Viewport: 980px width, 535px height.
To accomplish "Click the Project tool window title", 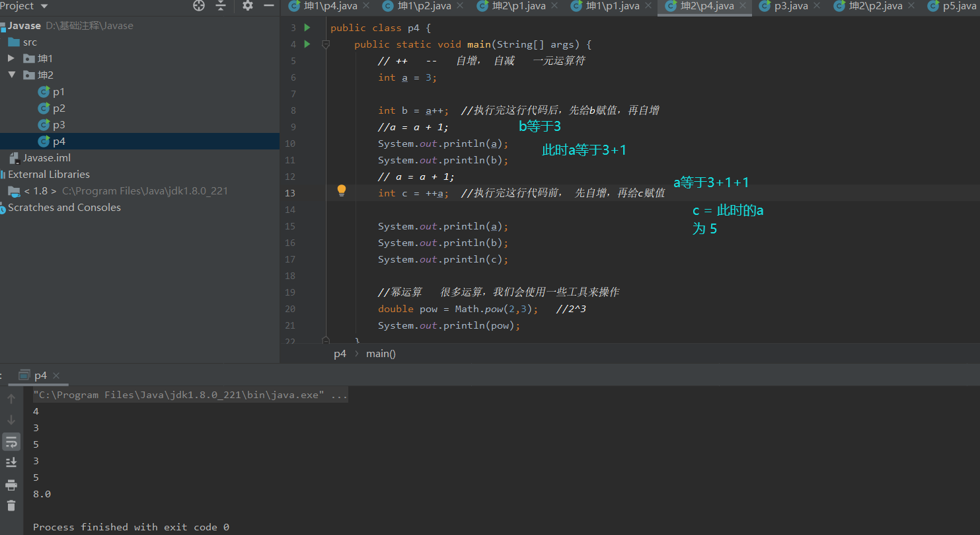I will tap(18, 6).
